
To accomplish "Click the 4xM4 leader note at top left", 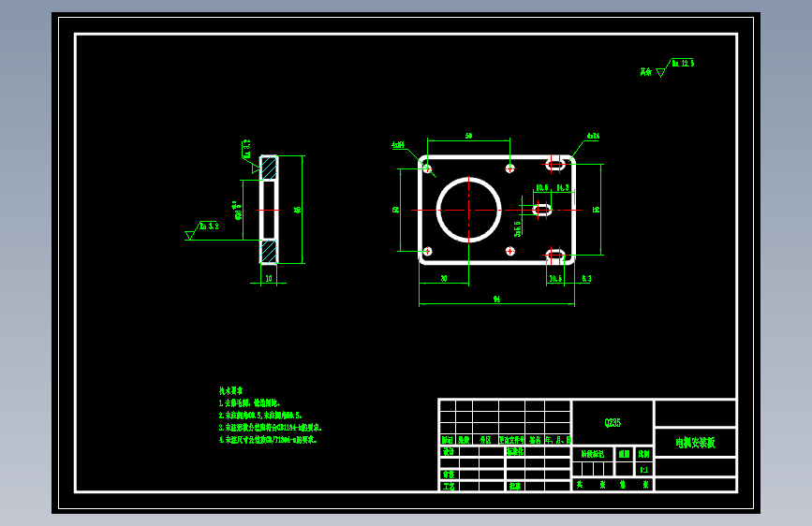I will pos(398,145).
